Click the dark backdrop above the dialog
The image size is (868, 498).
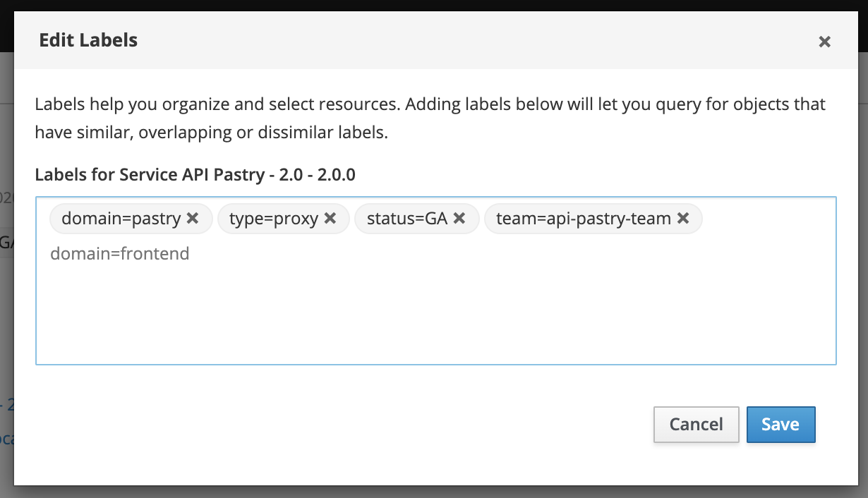(x=433, y=5)
